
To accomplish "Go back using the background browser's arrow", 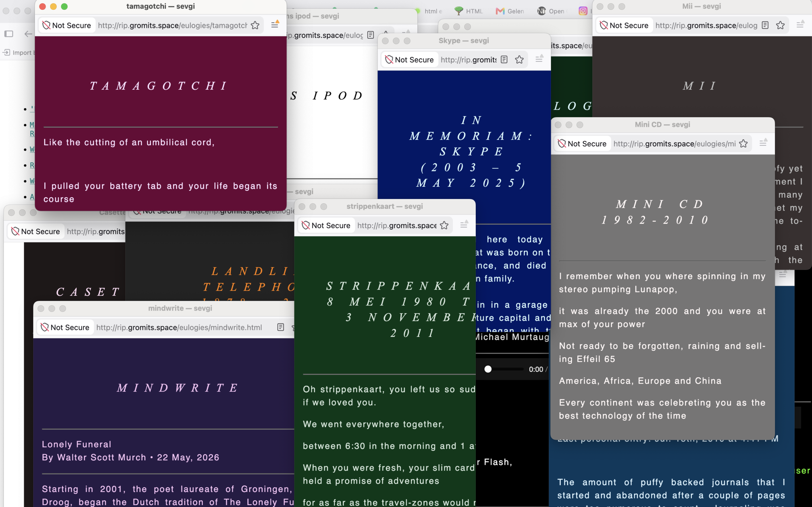I will [x=29, y=34].
